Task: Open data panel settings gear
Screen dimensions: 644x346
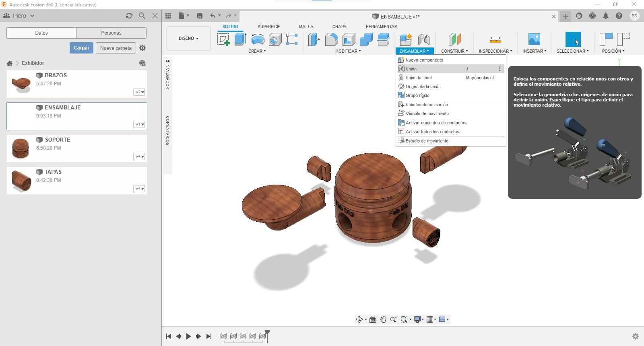Action: (142, 48)
